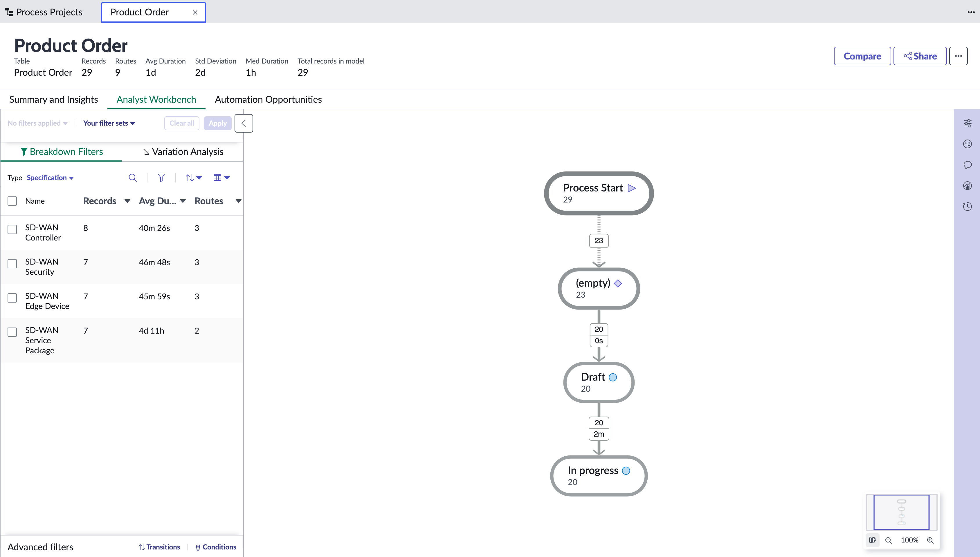This screenshot has height=557, width=980.
Task: Check the SD-WAN Controller row
Action: pos(12,229)
